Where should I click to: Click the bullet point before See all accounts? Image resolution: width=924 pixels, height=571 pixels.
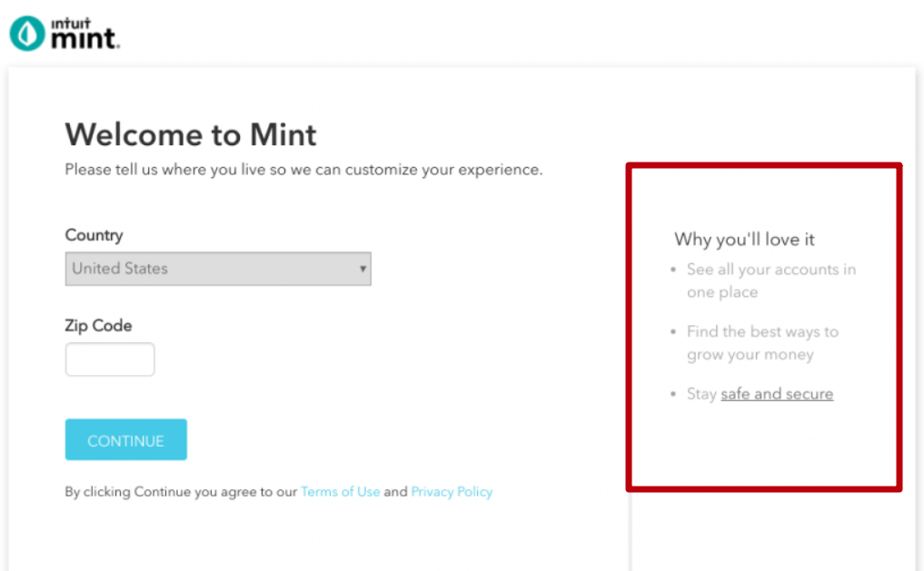[673, 270]
